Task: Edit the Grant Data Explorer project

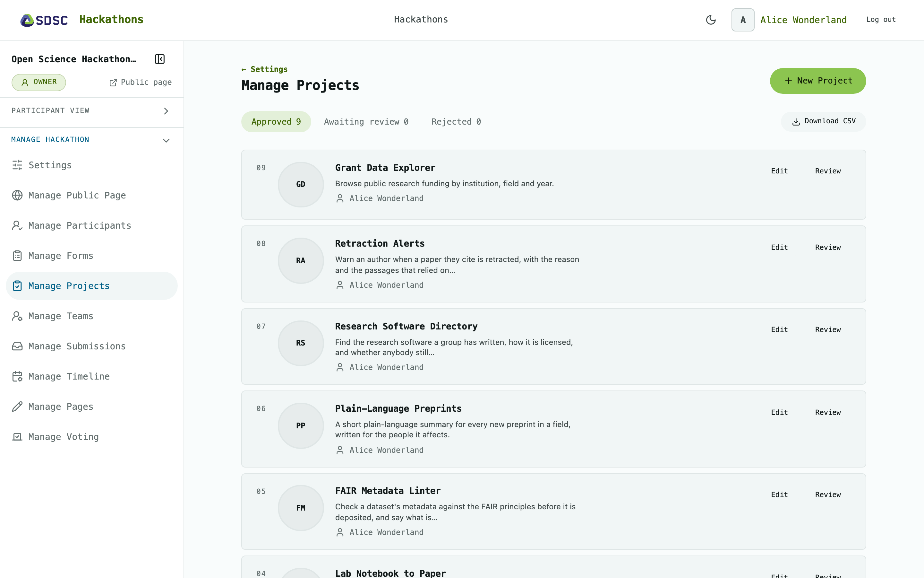Action: 779,171
